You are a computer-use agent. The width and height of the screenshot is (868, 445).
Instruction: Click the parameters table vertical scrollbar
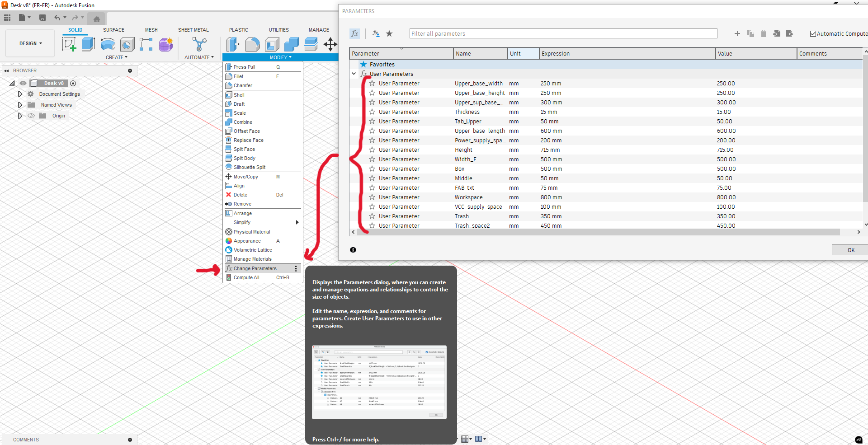point(865,128)
